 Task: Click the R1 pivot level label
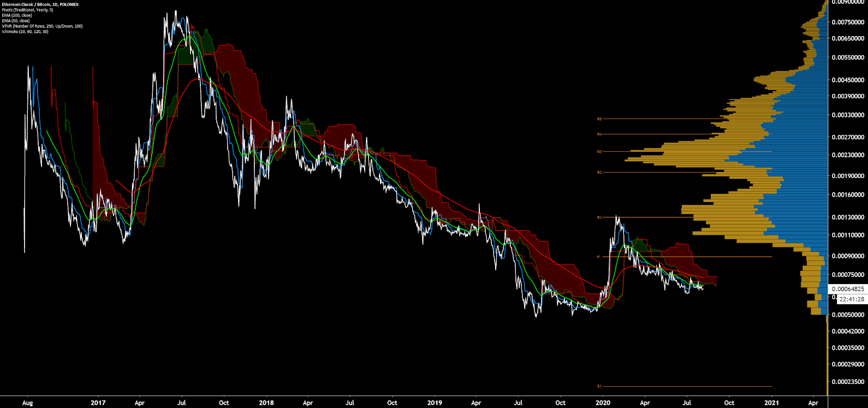[599, 217]
